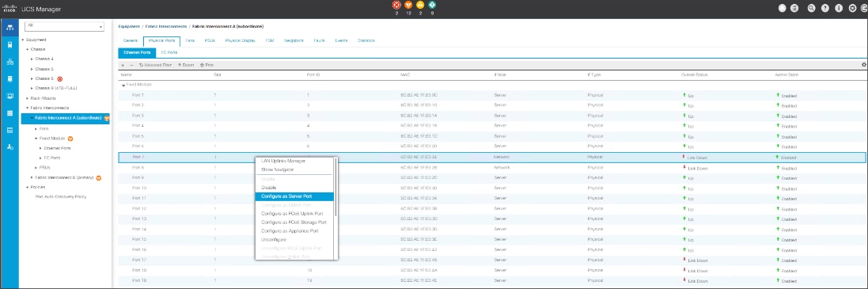Open the VM icon in left navigation bar
The height and width of the screenshot is (289, 868).
pyautogui.click(x=9, y=96)
